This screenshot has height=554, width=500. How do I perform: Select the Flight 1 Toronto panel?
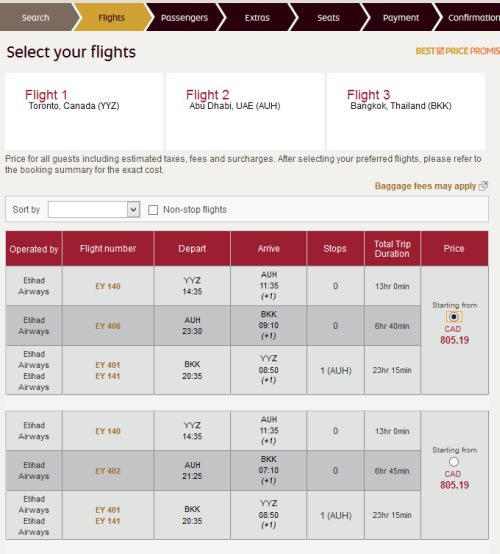pyautogui.click(x=84, y=111)
